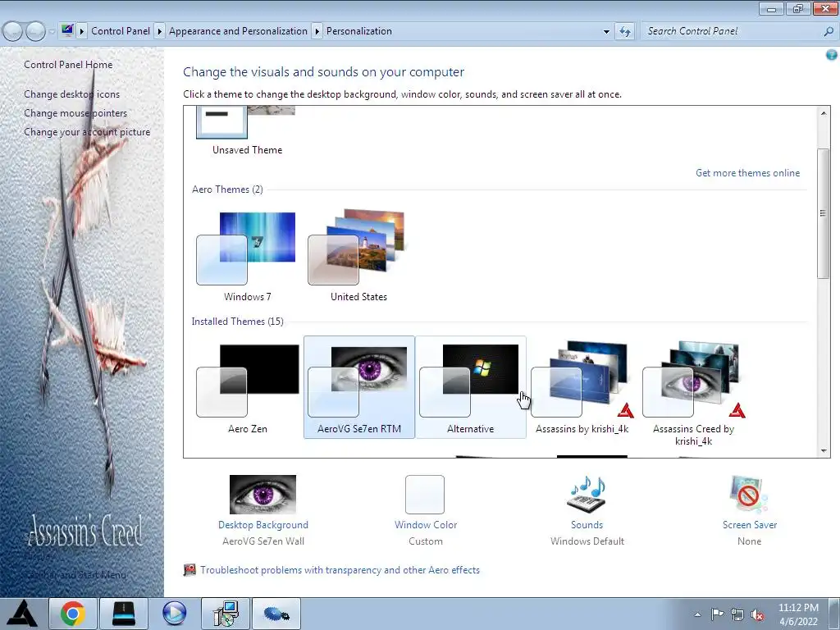Open Start menu Assassin's Creed logo button
Viewport: 840px width, 630px height.
[x=21, y=614]
